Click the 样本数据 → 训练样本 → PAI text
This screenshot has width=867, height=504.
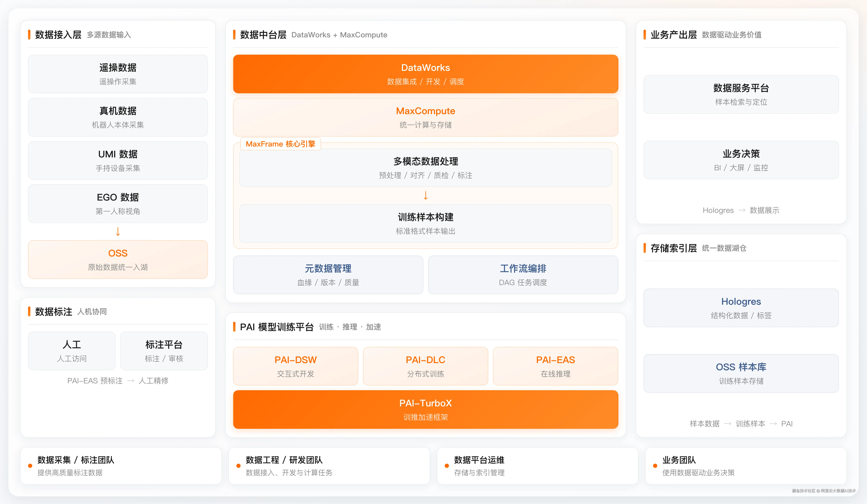[741, 424]
